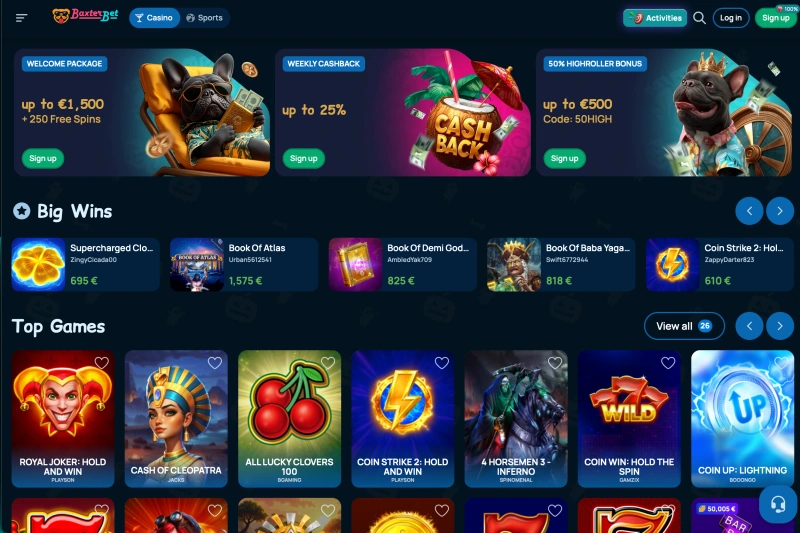Open Coin Strike 2 big win icon

pos(672,264)
